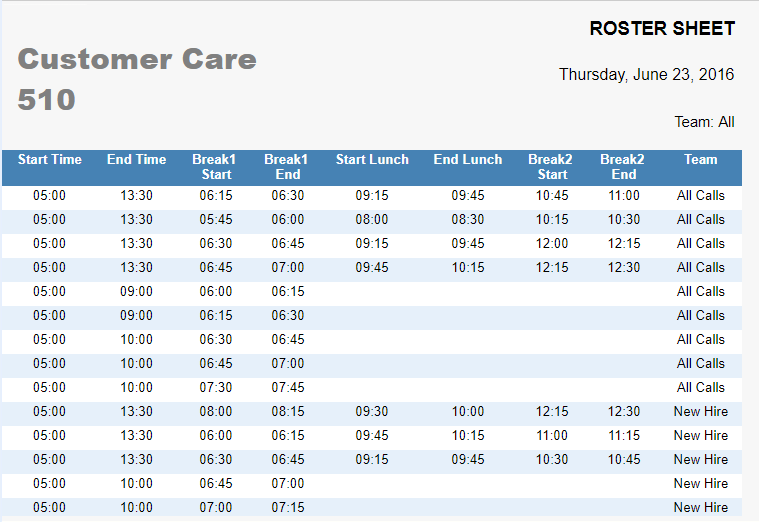Select the Break1 End column header
Image resolution: width=759 pixels, height=522 pixels.
(x=286, y=167)
